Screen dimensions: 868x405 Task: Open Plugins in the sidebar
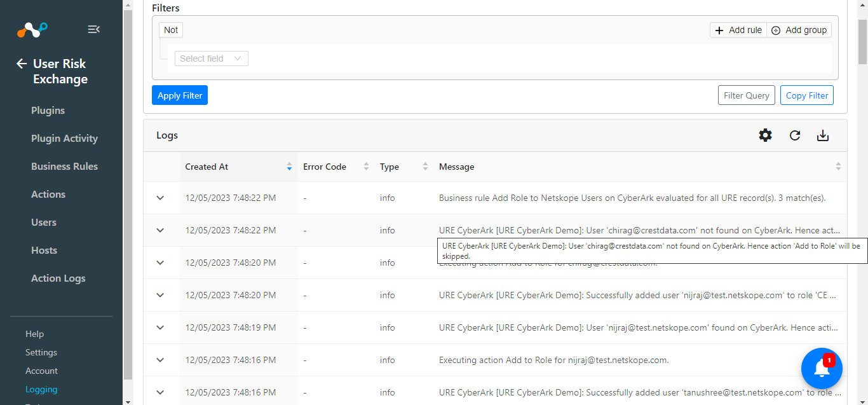48,110
